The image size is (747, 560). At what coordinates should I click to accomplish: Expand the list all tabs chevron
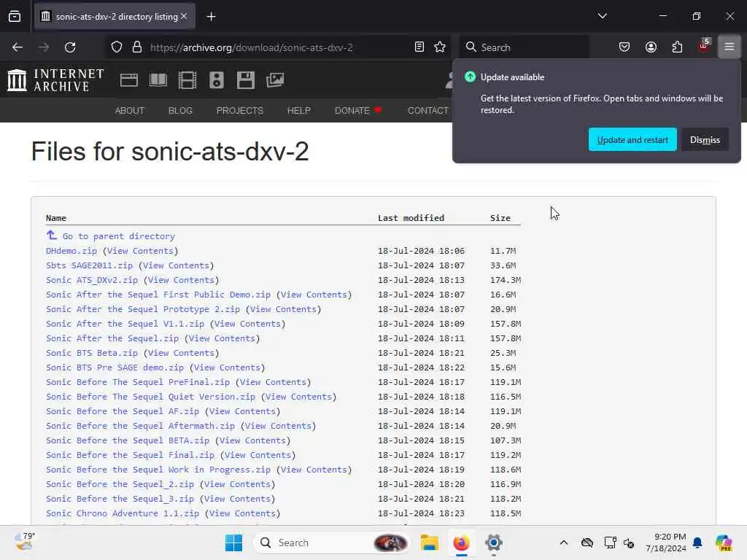tap(602, 16)
